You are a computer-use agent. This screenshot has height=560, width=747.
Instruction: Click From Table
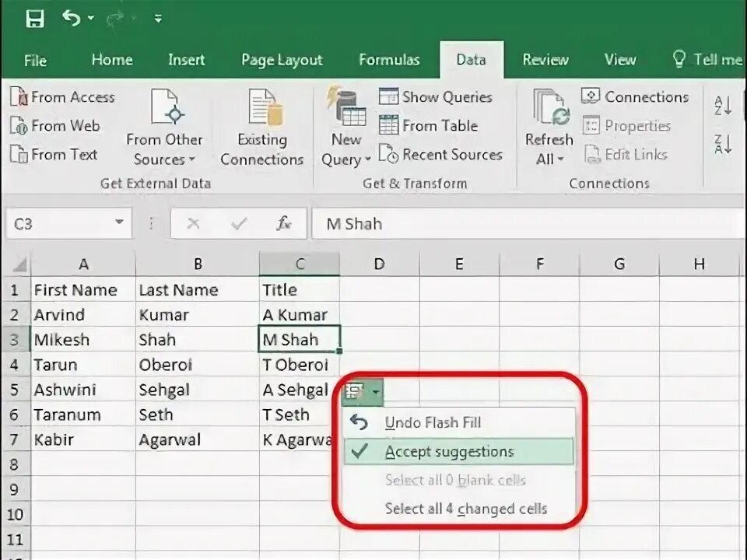tap(428, 126)
